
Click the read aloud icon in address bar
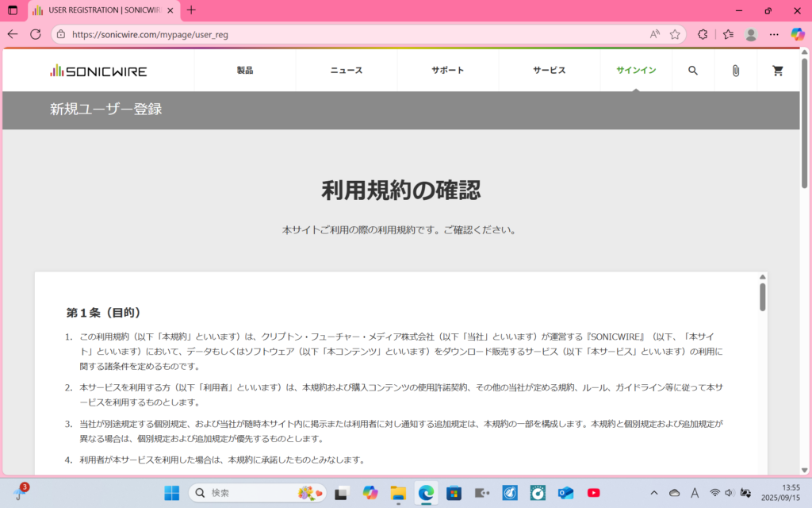(x=655, y=34)
